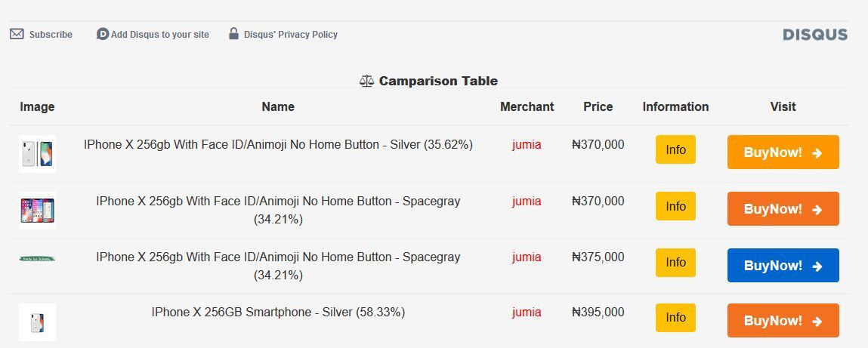
Task: Open Add Disqus to your site link
Action: pyautogui.click(x=159, y=35)
